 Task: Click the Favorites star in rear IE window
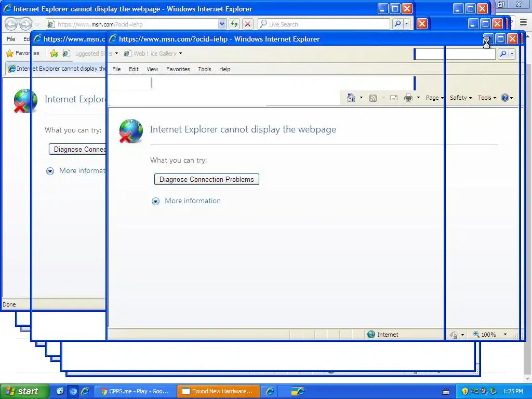pos(9,54)
